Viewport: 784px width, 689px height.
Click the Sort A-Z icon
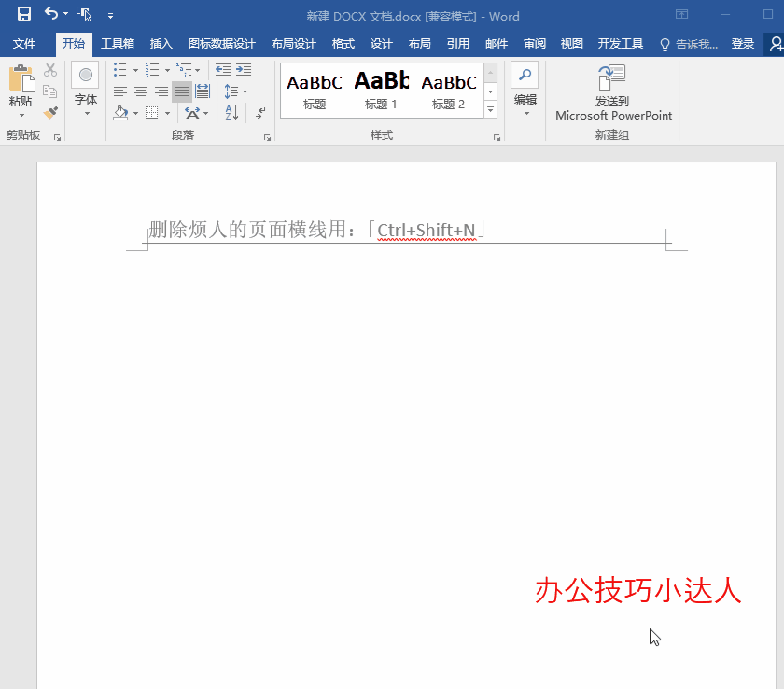(x=230, y=113)
